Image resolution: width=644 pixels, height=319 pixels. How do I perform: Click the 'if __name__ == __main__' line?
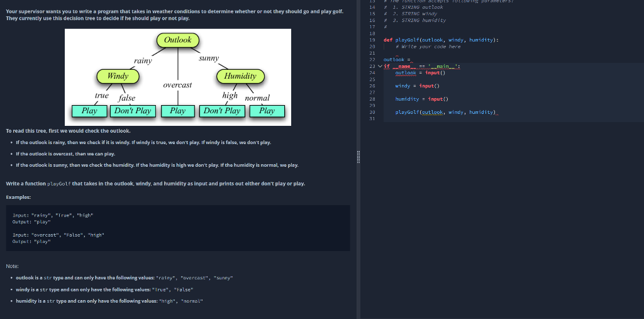coord(422,66)
